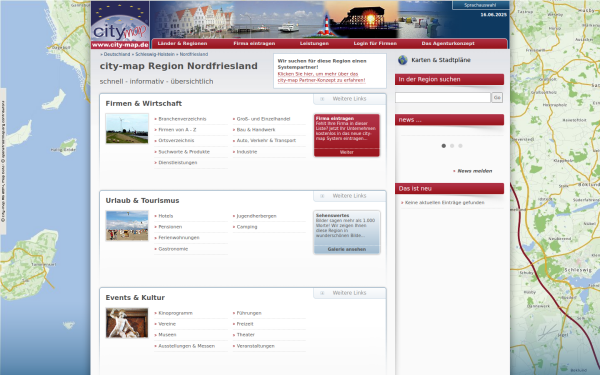The height and width of the screenshot is (375, 600).
Task: Select the first news slider dot
Action: coord(443,146)
